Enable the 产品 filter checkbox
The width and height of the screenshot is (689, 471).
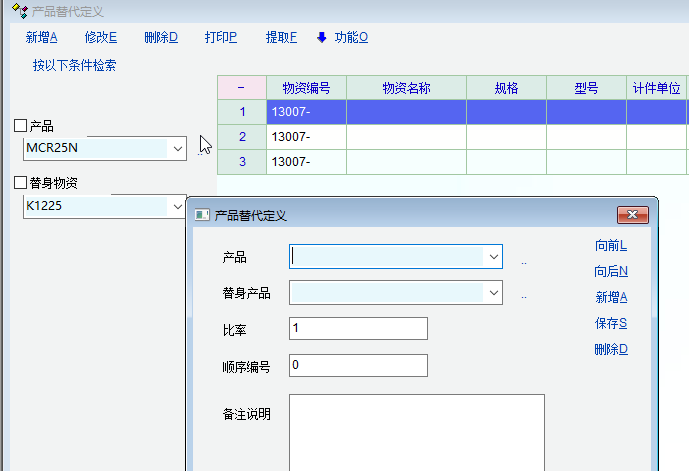tap(21, 126)
